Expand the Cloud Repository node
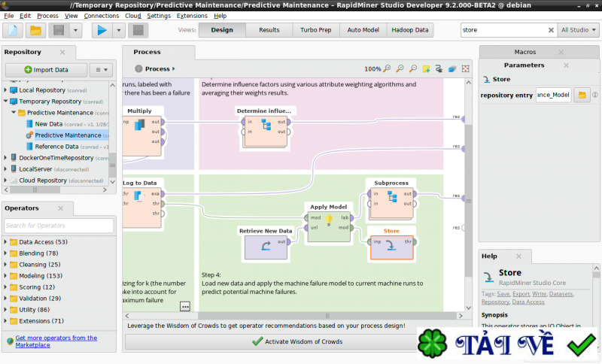The width and height of the screenshot is (602, 364). pos(5,180)
